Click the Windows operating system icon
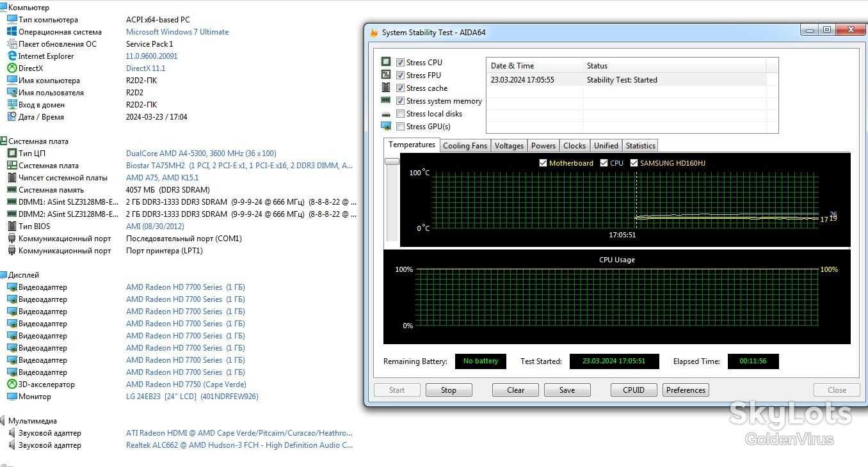The height and width of the screenshot is (467, 868). 12,32
